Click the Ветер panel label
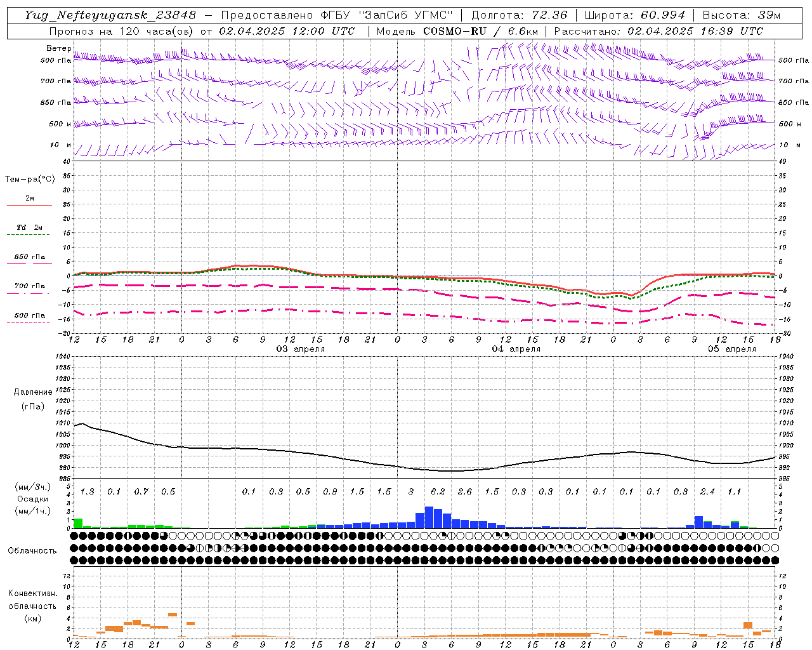The image size is (812, 650). 58,48
